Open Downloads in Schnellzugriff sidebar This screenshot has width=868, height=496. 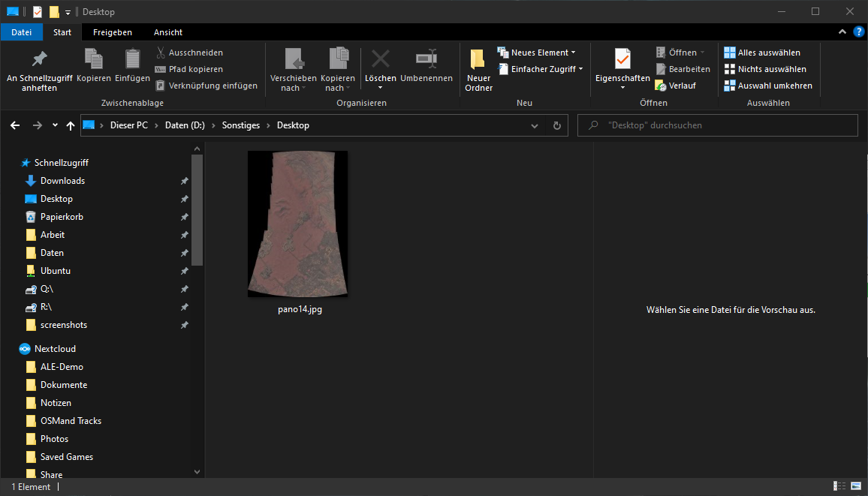[62, 181]
